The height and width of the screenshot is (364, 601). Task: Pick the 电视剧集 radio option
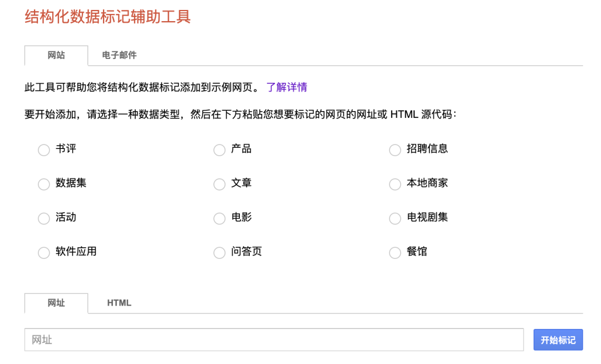(x=395, y=218)
